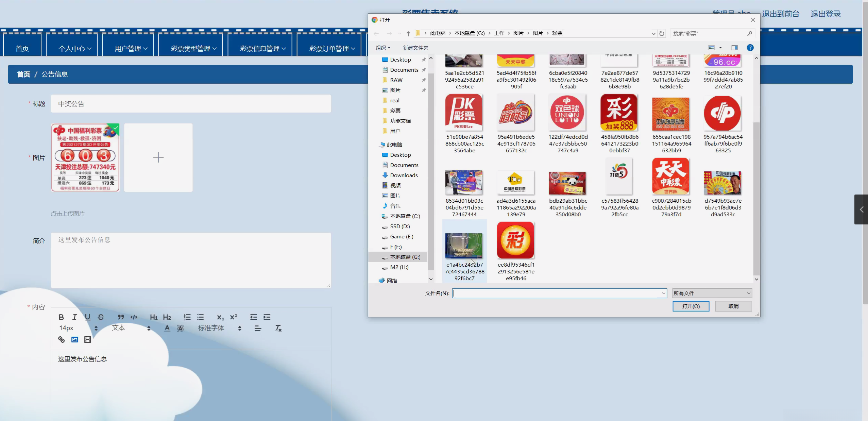The width and height of the screenshot is (868, 421).
Task: Insert bullet list in editor
Action: click(200, 317)
